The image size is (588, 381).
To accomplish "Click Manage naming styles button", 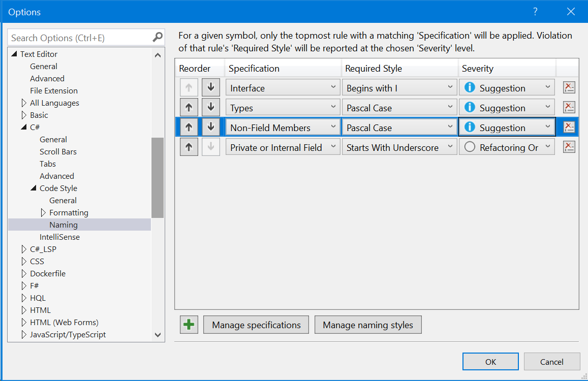I will pyautogui.click(x=368, y=325).
